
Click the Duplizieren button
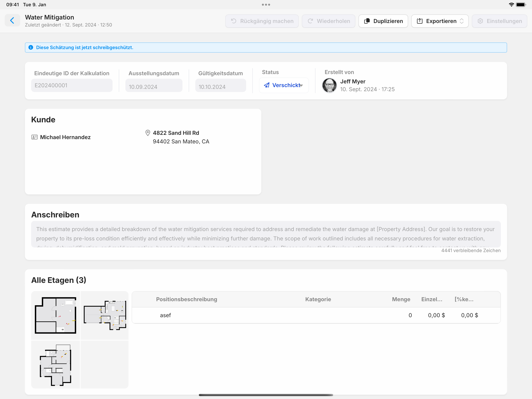[383, 21]
